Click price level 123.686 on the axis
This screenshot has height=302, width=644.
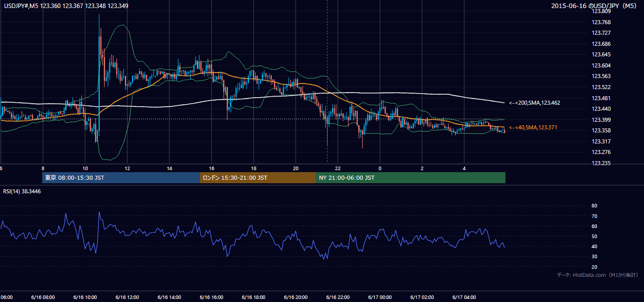(x=601, y=44)
